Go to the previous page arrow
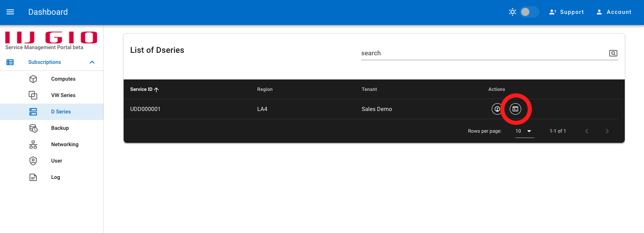Image resolution: width=644 pixels, height=233 pixels. (x=587, y=131)
